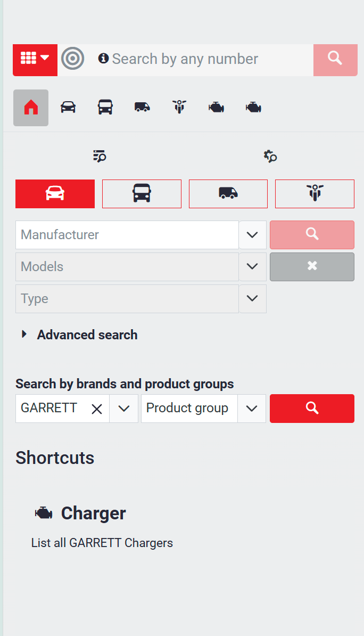The width and height of the screenshot is (364, 636).
Task: Choose the outlined motorcycle vehicle type button
Action: click(315, 193)
